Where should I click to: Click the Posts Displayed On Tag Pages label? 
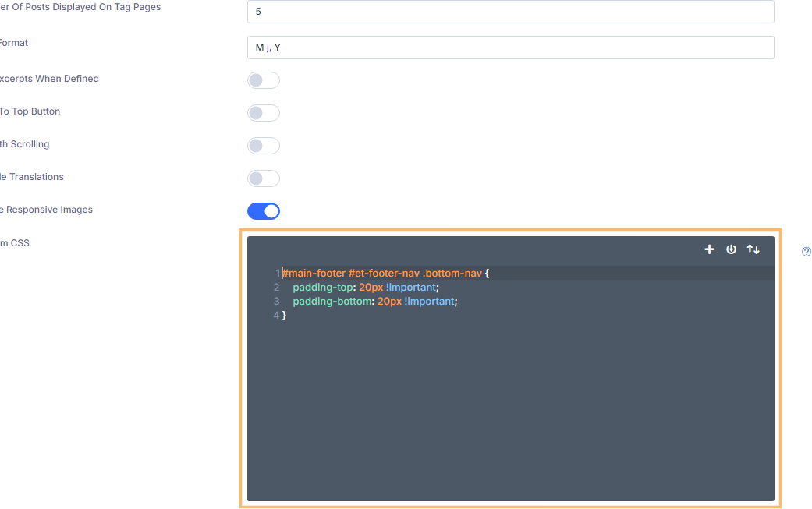80,7
